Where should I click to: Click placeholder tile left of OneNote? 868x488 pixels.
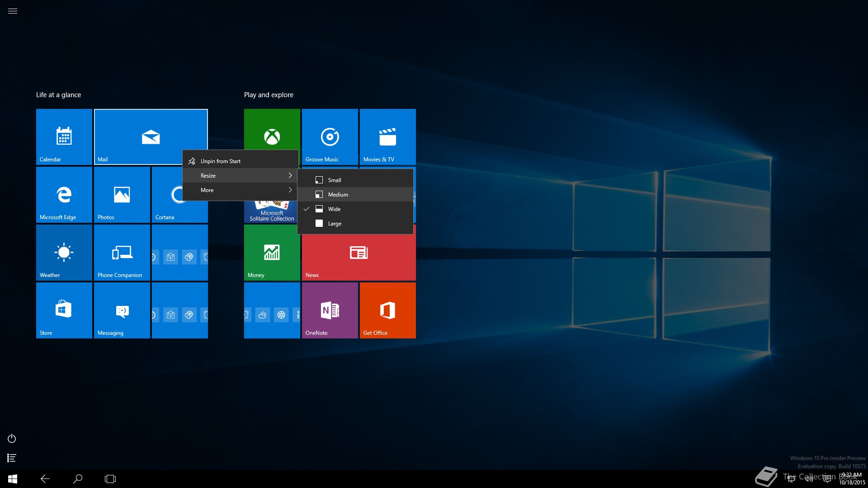[272, 310]
